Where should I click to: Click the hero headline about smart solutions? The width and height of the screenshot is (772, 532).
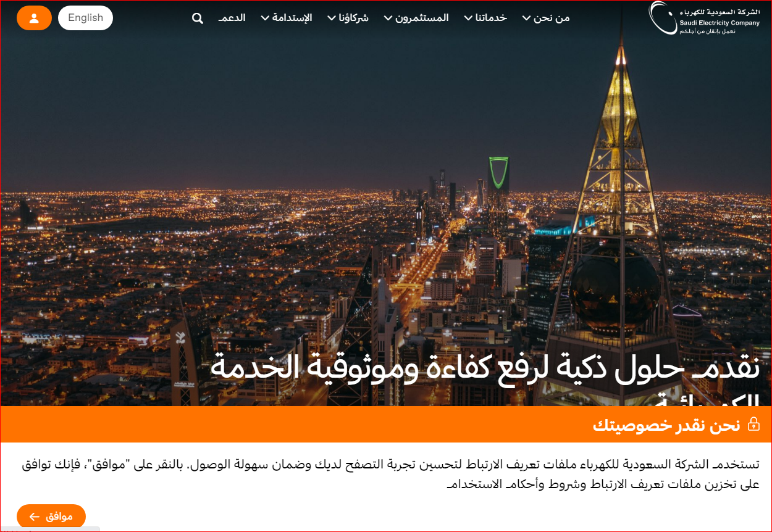click(485, 369)
